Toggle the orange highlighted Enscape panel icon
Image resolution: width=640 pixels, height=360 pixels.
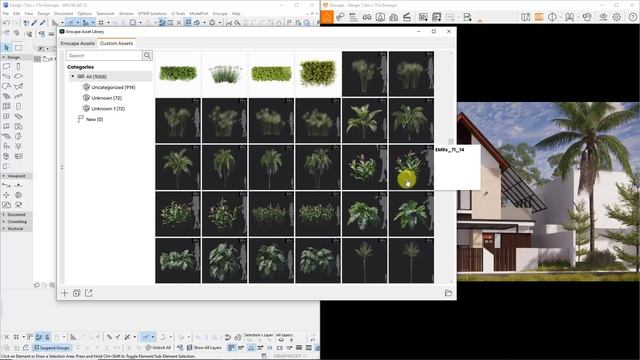point(539,17)
